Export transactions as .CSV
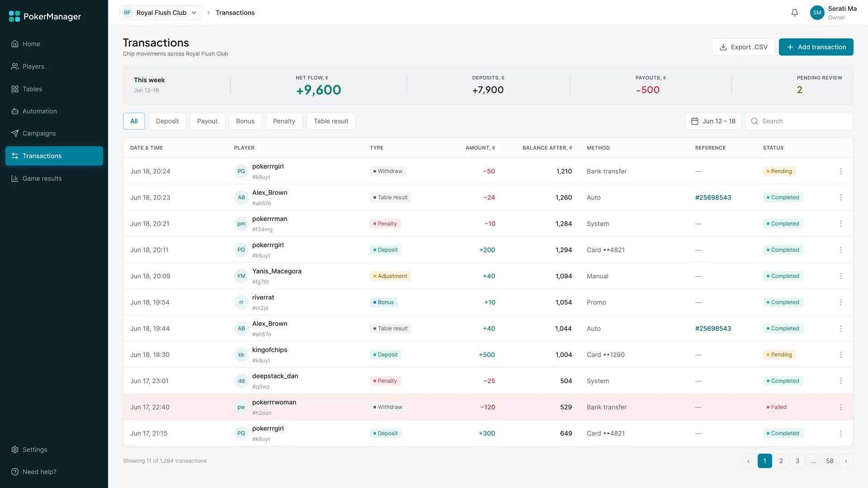868x488 pixels. [744, 47]
